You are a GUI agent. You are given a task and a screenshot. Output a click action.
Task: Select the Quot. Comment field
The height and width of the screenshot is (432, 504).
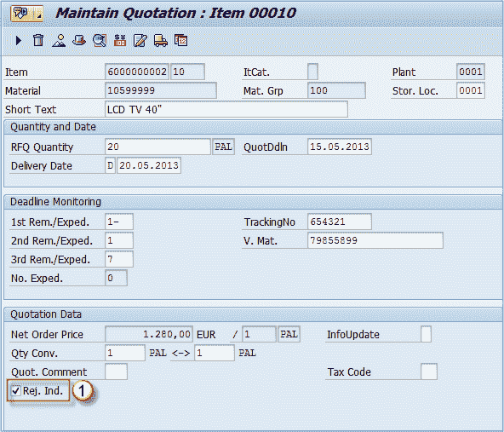(116, 372)
